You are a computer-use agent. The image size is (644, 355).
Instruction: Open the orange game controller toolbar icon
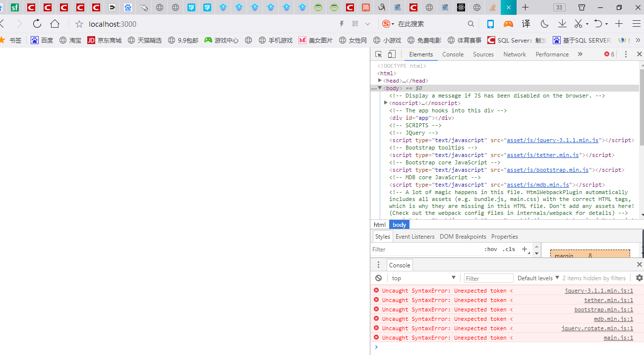coord(508,24)
